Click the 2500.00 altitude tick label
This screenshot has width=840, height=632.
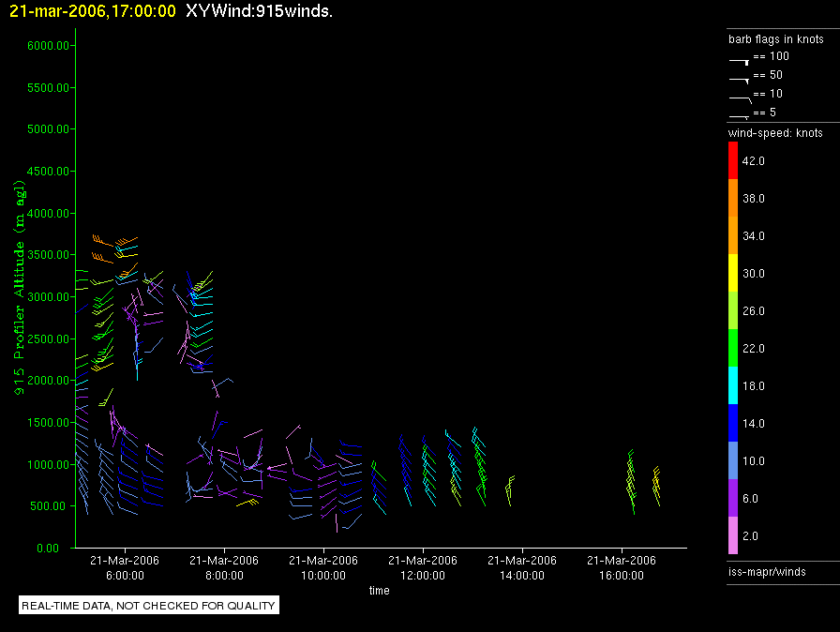48,339
